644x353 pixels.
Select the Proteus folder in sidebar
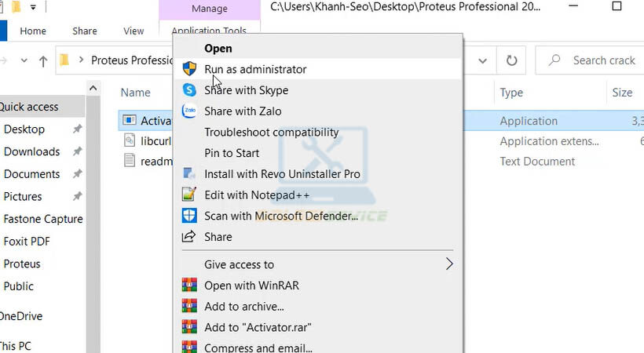pos(22,264)
